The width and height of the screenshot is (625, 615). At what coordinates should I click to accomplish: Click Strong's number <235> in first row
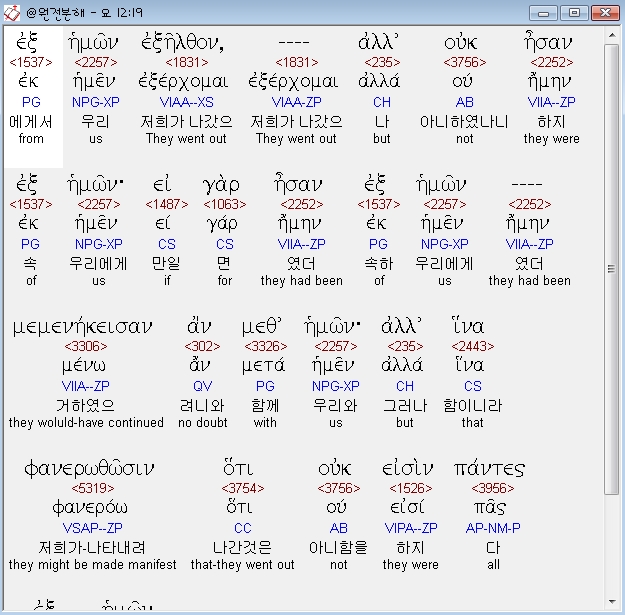point(382,62)
